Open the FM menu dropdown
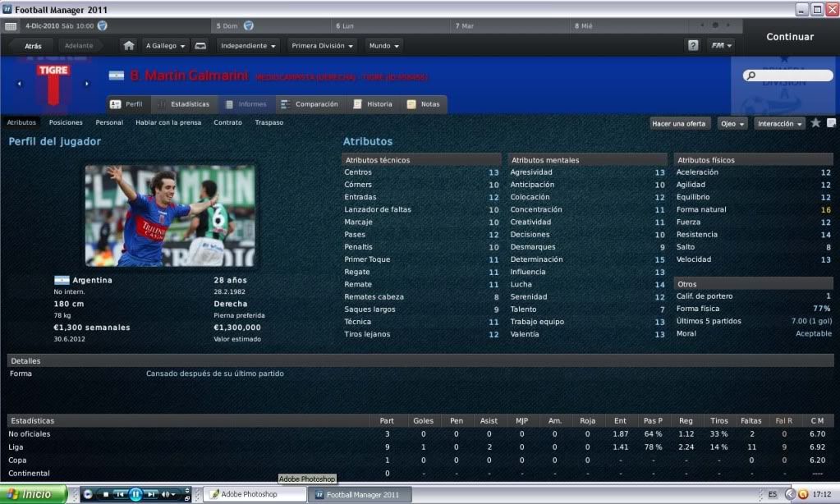The height and width of the screenshot is (504, 840). coord(721,45)
